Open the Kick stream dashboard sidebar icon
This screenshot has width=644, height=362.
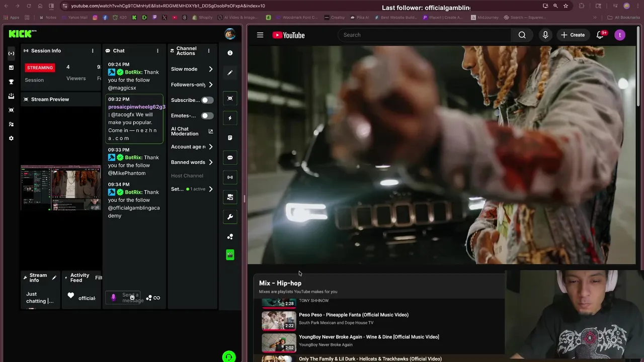(x=11, y=53)
